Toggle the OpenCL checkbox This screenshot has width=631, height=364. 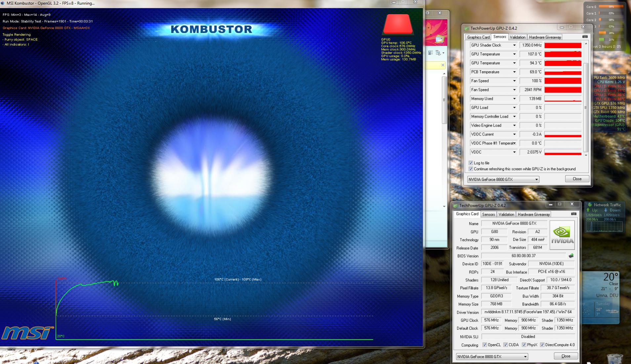click(x=484, y=345)
